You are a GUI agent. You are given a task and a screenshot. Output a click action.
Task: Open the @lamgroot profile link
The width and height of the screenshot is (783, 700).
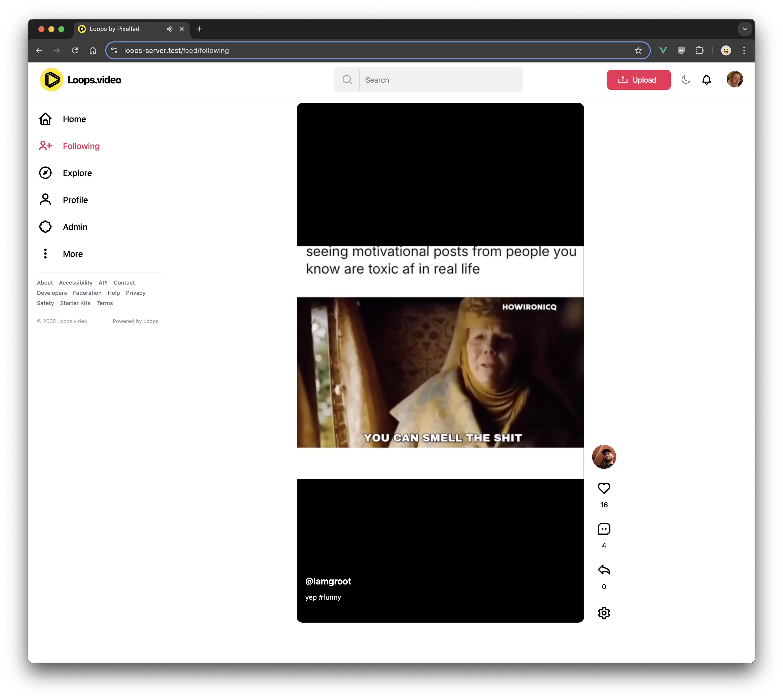pos(328,581)
